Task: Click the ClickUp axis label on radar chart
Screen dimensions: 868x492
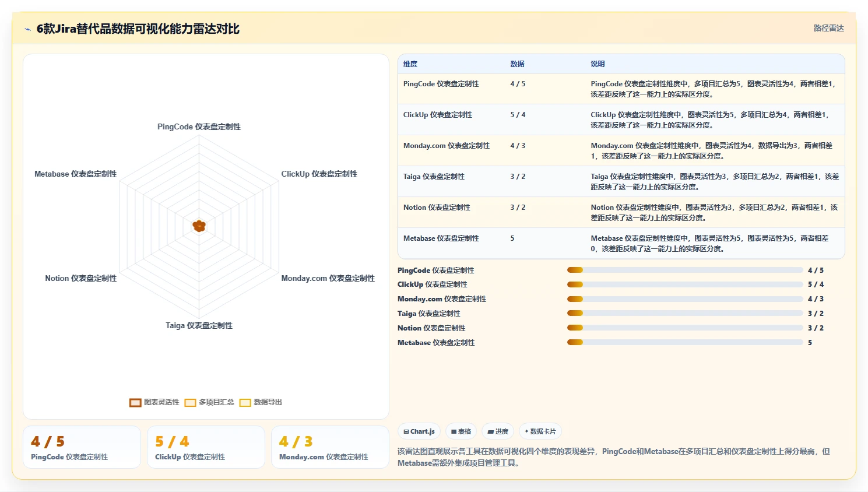Action: (319, 174)
